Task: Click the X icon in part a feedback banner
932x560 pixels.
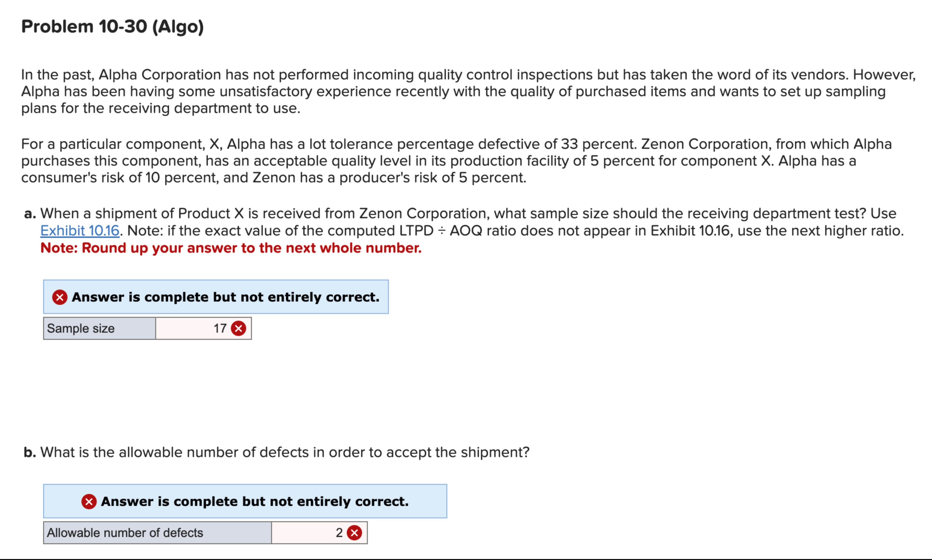Action: [x=60, y=297]
